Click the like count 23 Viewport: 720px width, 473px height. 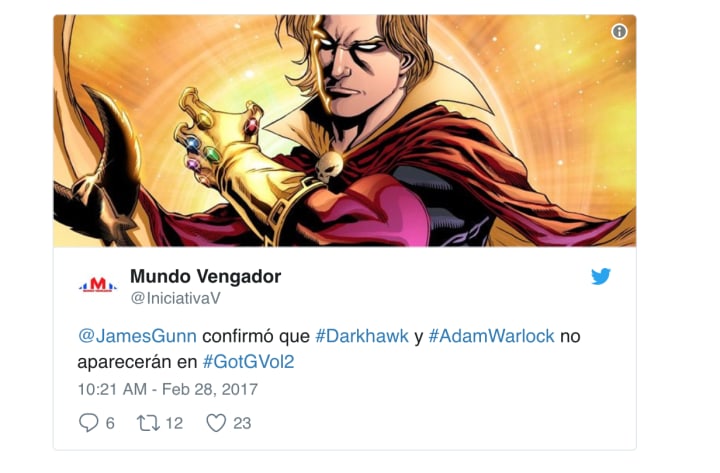242,423
